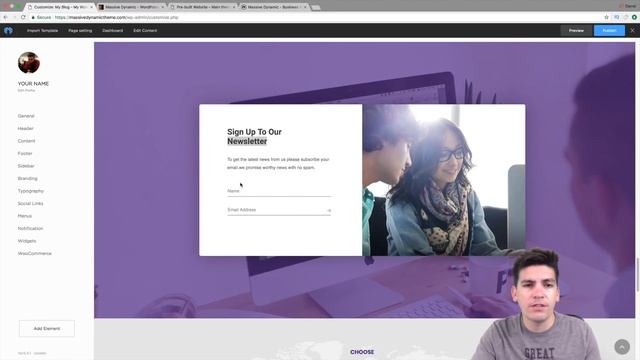Click the CHOOSE heading text
640x360 pixels.
(362, 352)
